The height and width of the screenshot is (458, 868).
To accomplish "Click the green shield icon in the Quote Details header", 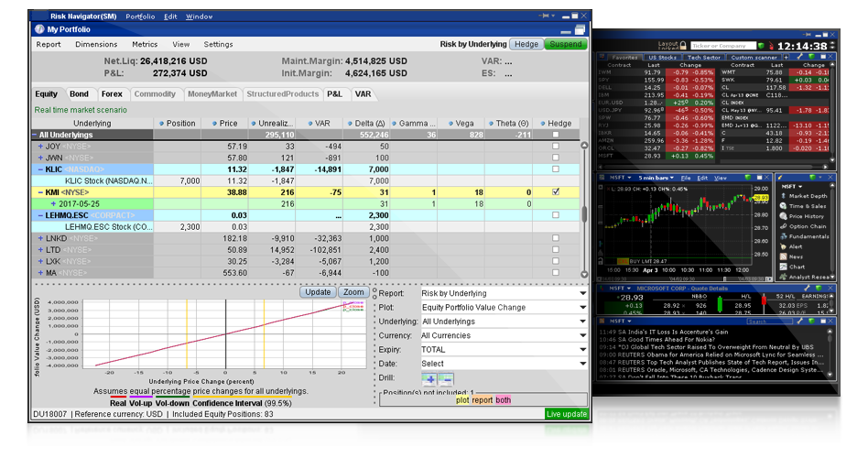I will (x=819, y=288).
